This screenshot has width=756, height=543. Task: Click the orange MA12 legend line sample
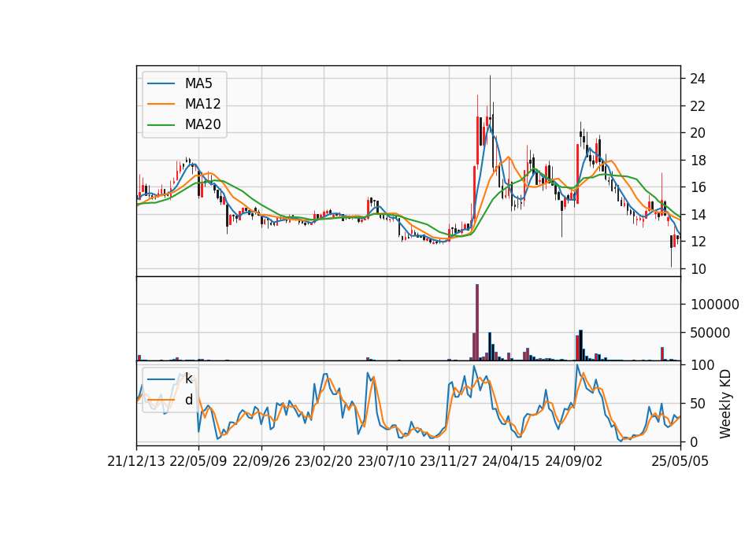coord(161,104)
